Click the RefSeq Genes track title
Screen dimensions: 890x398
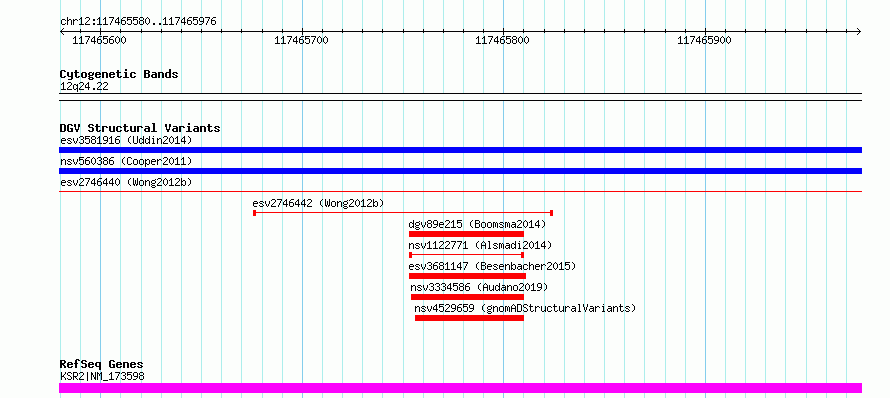click(102, 365)
